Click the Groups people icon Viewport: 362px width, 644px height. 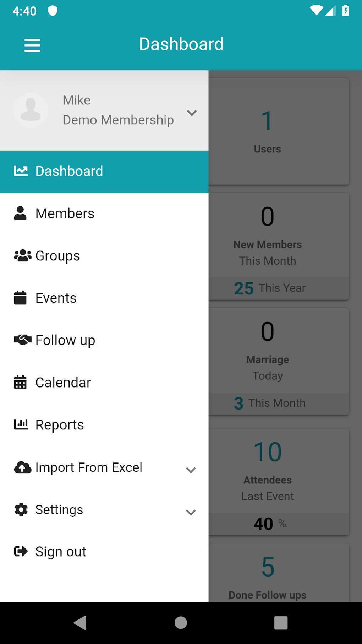click(x=22, y=256)
